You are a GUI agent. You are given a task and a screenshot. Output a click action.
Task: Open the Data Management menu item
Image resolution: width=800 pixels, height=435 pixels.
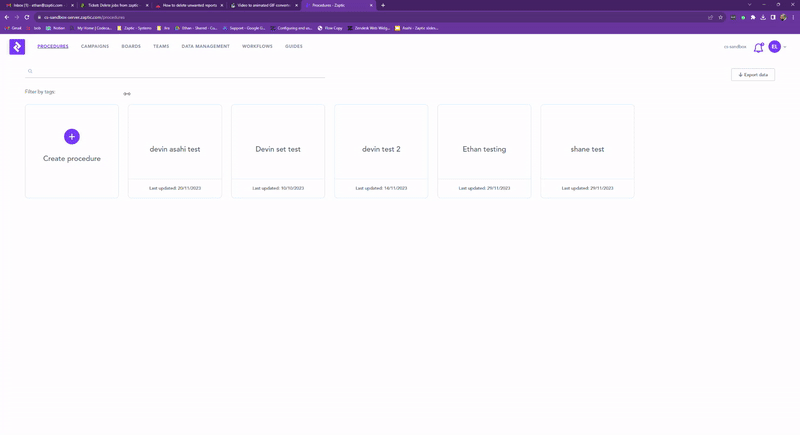tap(206, 47)
